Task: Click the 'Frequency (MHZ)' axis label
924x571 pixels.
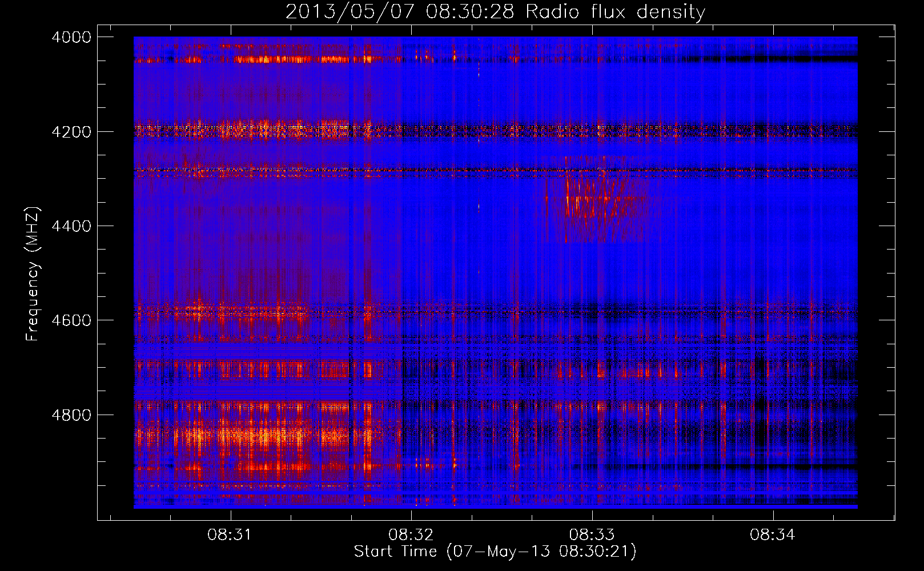Action: click(32, 274)
